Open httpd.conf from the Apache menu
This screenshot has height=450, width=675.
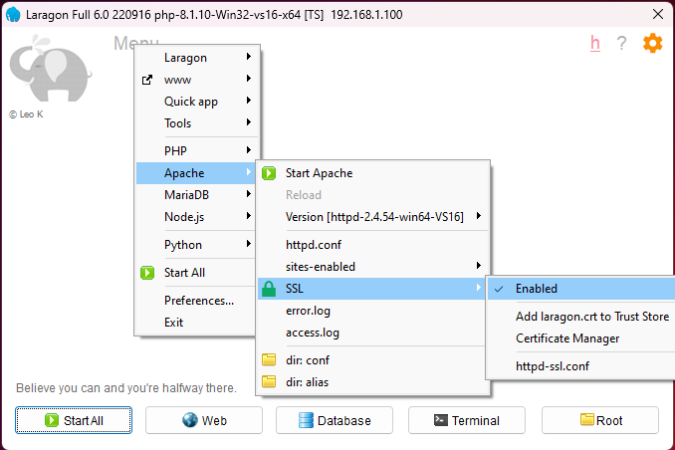373,245
